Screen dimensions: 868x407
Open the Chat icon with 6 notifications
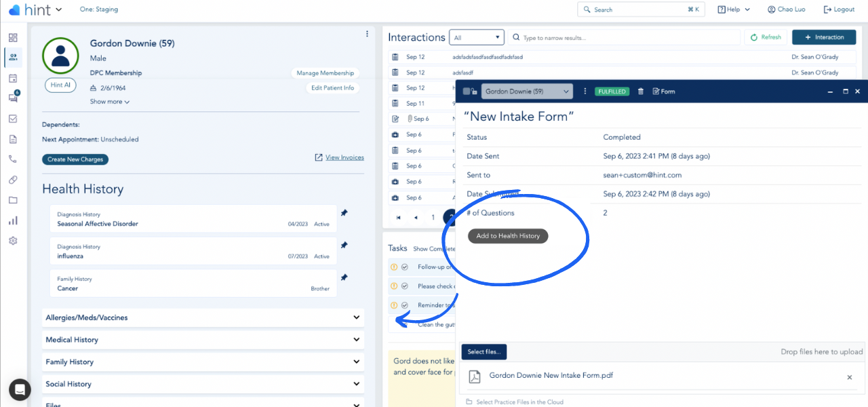coord(13,98)
